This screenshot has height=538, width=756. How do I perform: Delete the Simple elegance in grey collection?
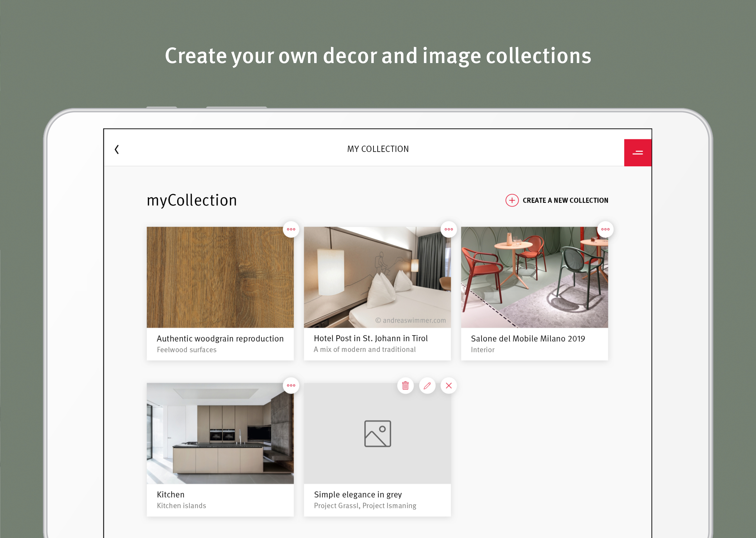[x=405, y=386]
